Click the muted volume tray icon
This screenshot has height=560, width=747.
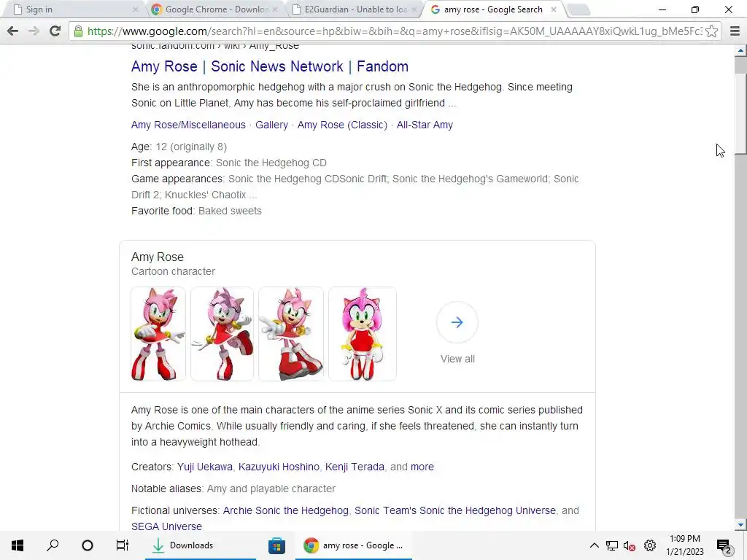[630, 545]
